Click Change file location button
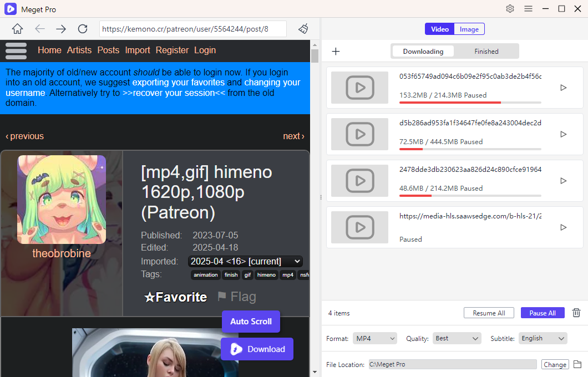588x377 pixels. [555, 364]
